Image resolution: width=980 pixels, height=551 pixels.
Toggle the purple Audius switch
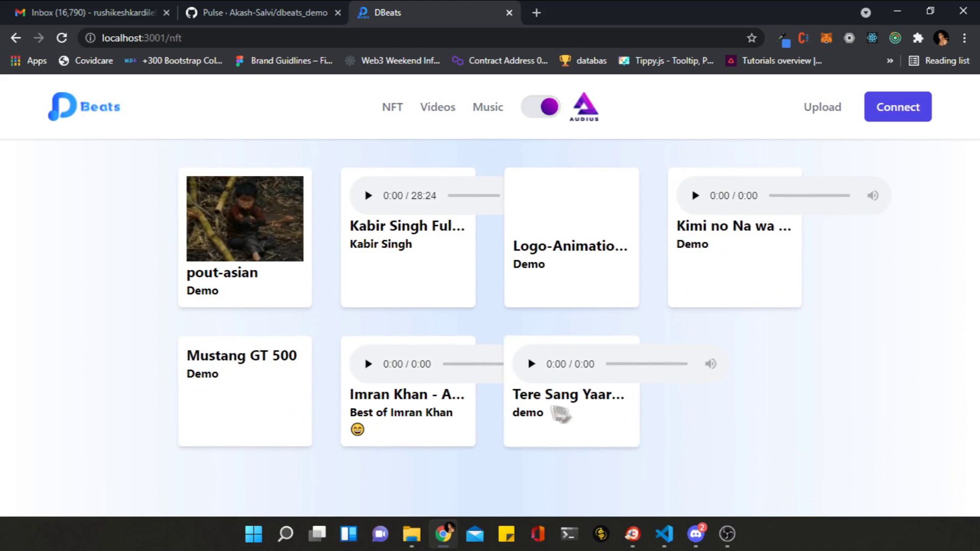click(541, 107)
